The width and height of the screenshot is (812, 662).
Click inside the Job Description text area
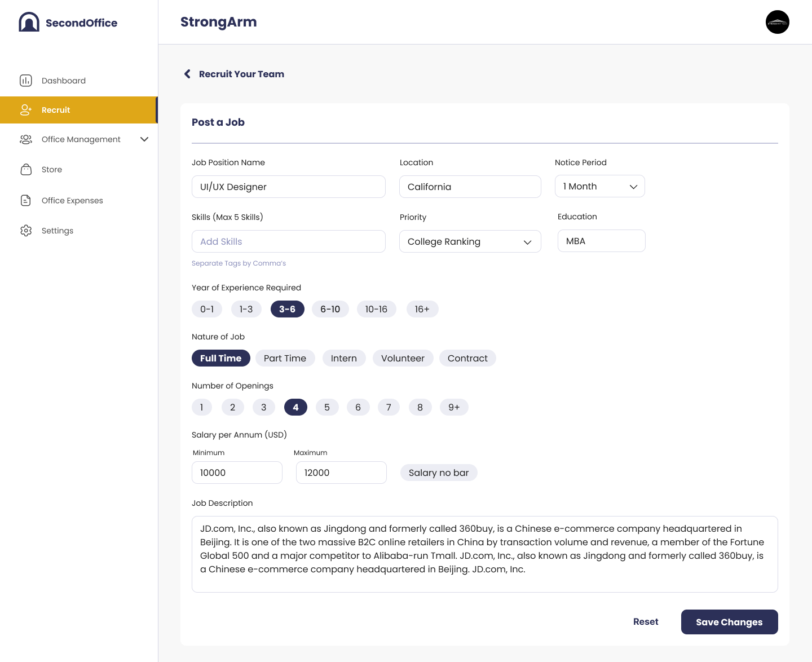pos(485,554)
